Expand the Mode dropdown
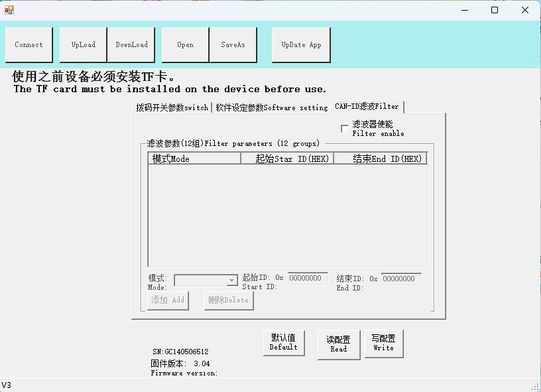 click(231, 281)
